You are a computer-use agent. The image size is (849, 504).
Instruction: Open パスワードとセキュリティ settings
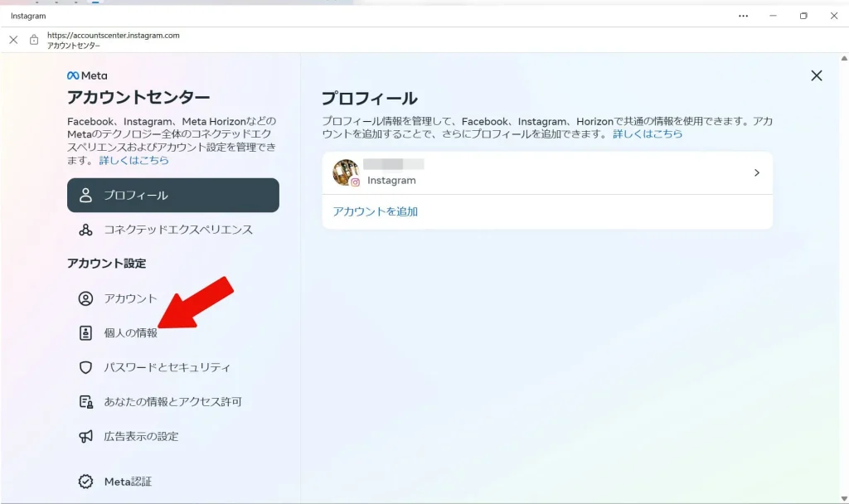(x=172, y=367)
